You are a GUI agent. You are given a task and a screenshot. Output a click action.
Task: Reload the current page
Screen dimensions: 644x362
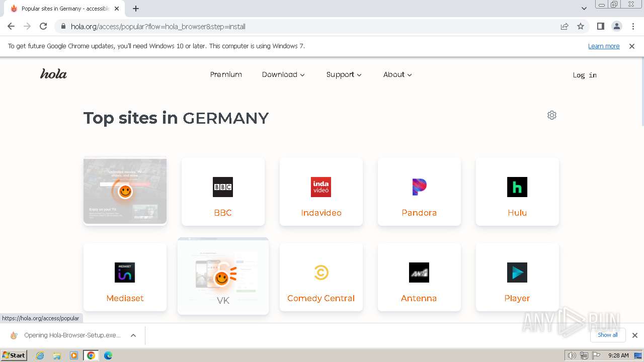[x=43, y=26]
